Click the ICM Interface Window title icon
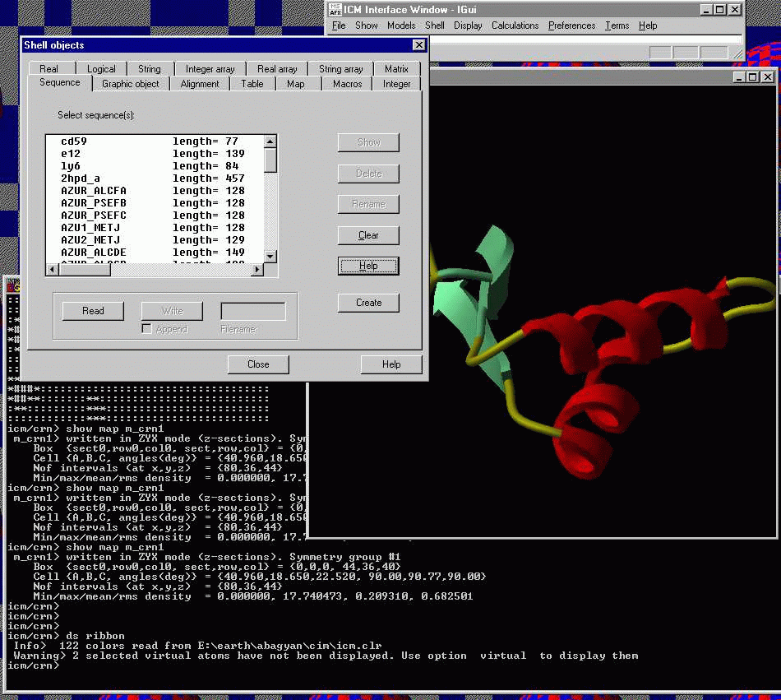Image resolution: width=781 pixels, height=700 pixels. pyautogui.click(x=335, y=10)
